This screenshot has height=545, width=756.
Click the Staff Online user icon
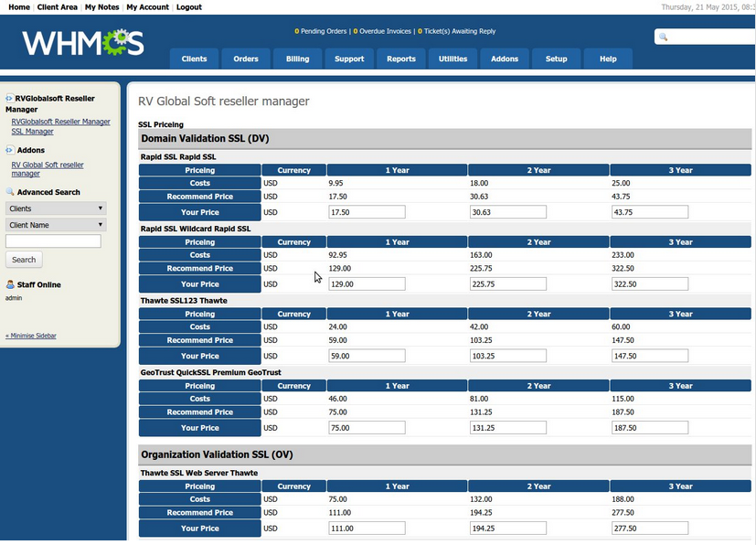point(10,284)
